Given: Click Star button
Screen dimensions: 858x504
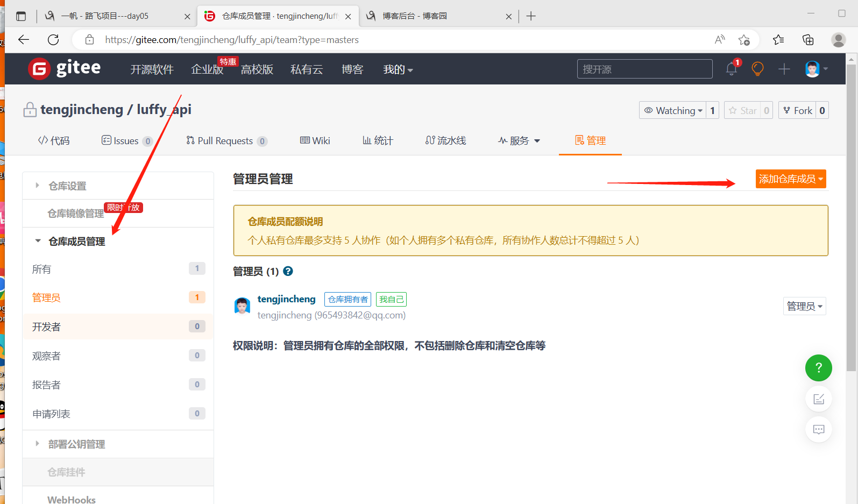Looking at the screenshot, I should (742, 110).
